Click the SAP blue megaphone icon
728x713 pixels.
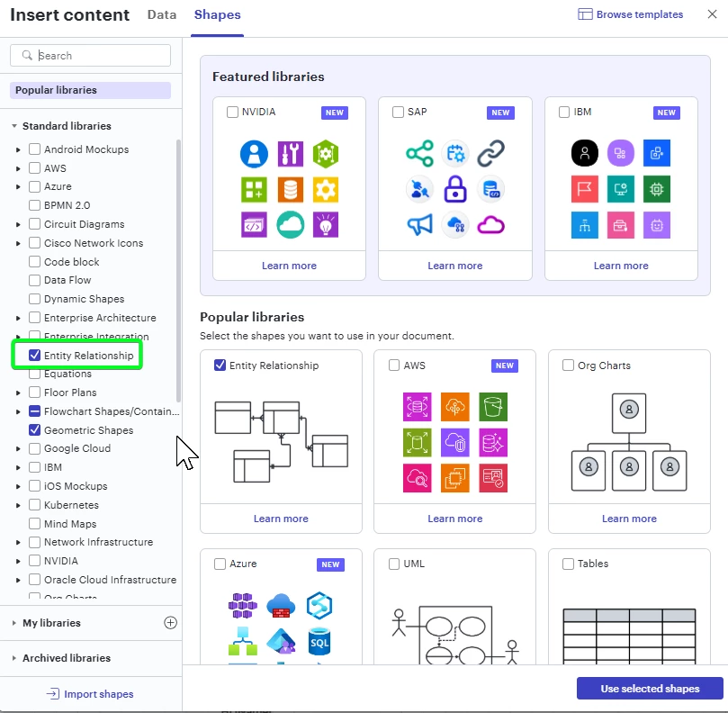(x=419, y=225)
